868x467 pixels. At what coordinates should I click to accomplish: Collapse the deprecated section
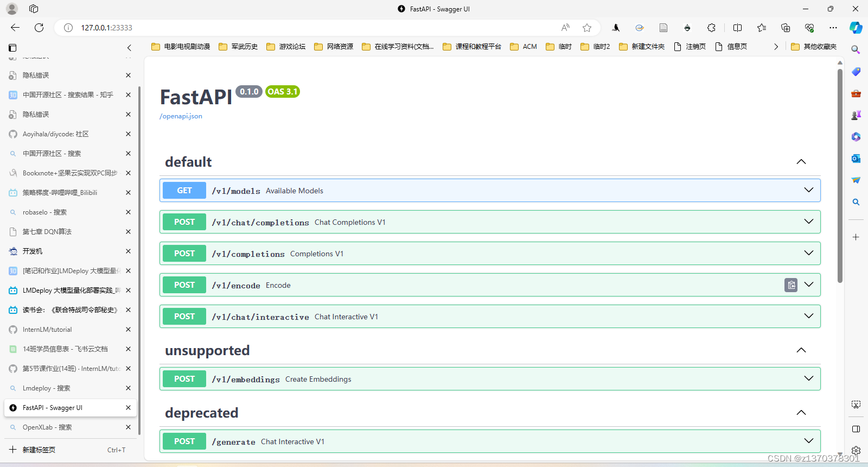click(801, 413)
